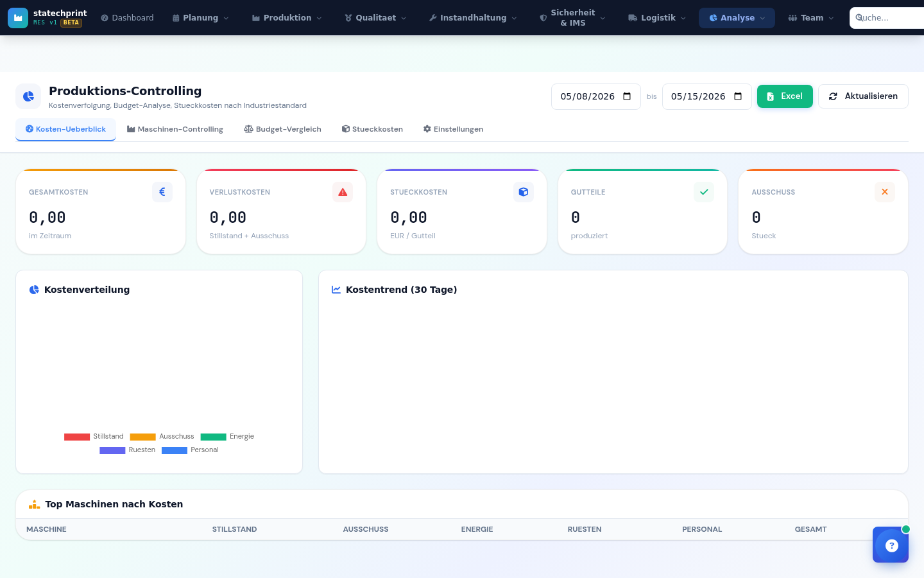
Task: Toggle the Stillstand legend swatch
Action: (x=77, y=437)
